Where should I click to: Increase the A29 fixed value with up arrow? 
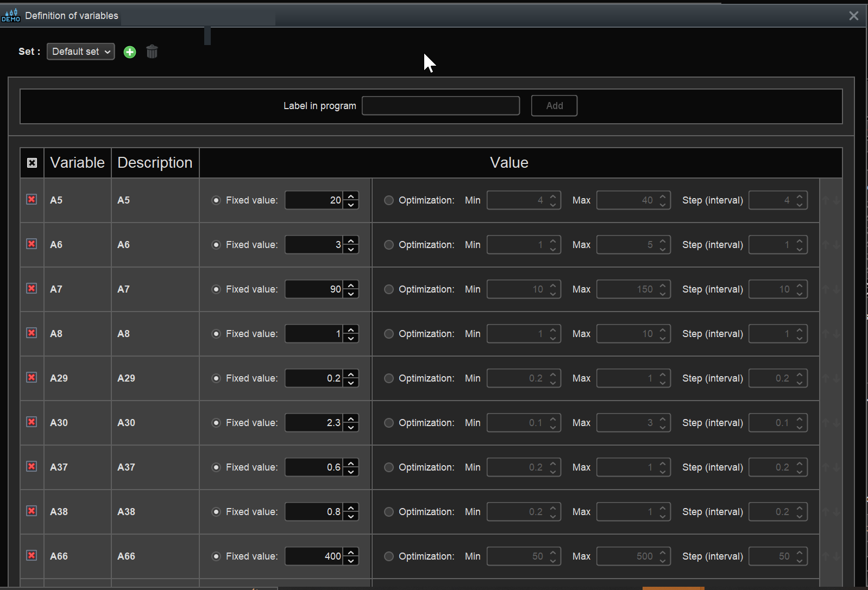point(351,374)
